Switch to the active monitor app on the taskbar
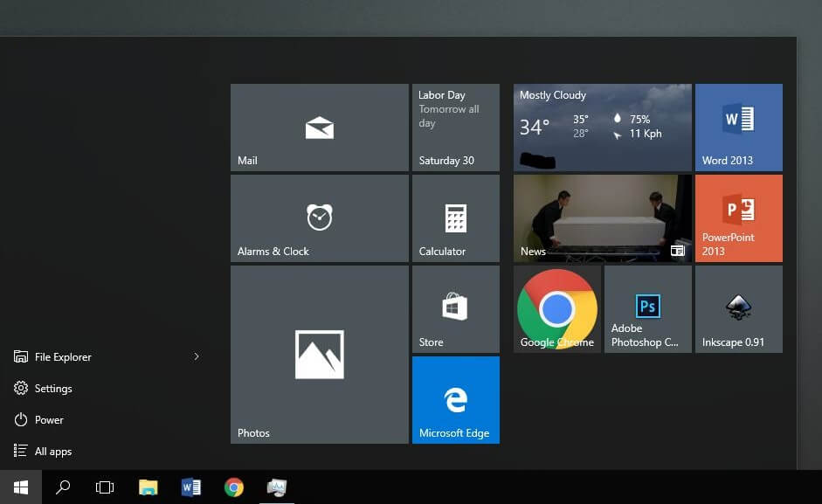822x504 pixels. 277,487
